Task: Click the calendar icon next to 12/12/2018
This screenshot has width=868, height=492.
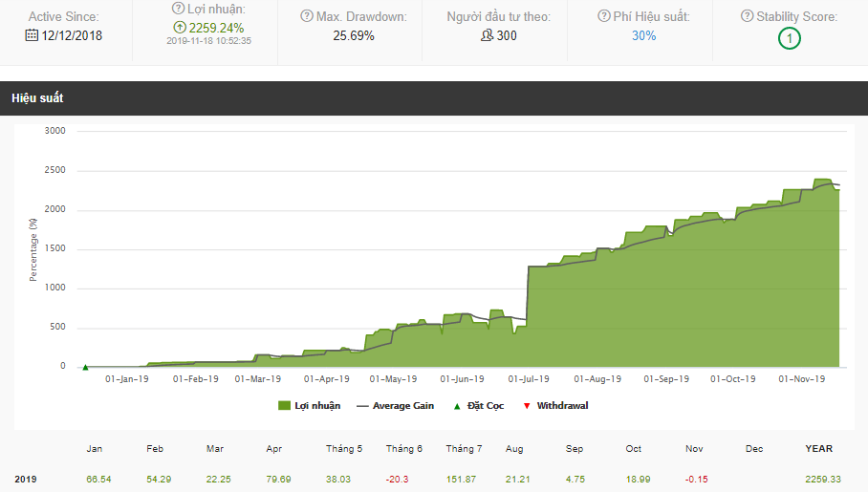Action: pos(32,35)
